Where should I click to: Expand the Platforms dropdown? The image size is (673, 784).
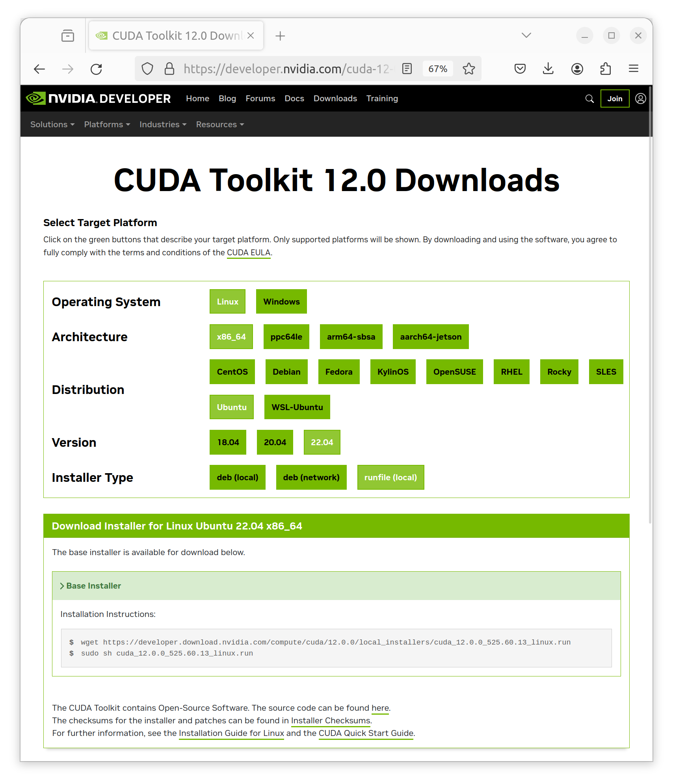click(107, 124)
